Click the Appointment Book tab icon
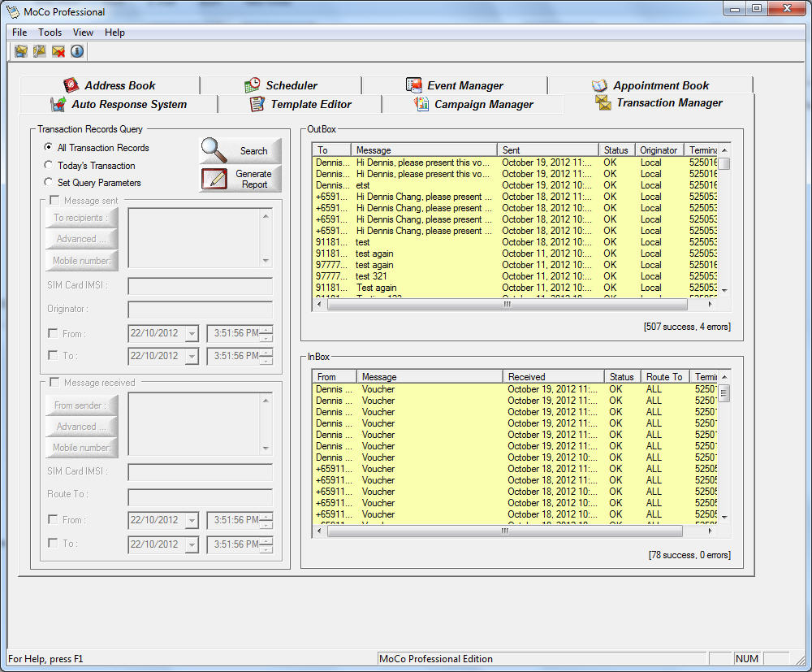Screen dimensions: 812x672 click(x=599, y=85)
